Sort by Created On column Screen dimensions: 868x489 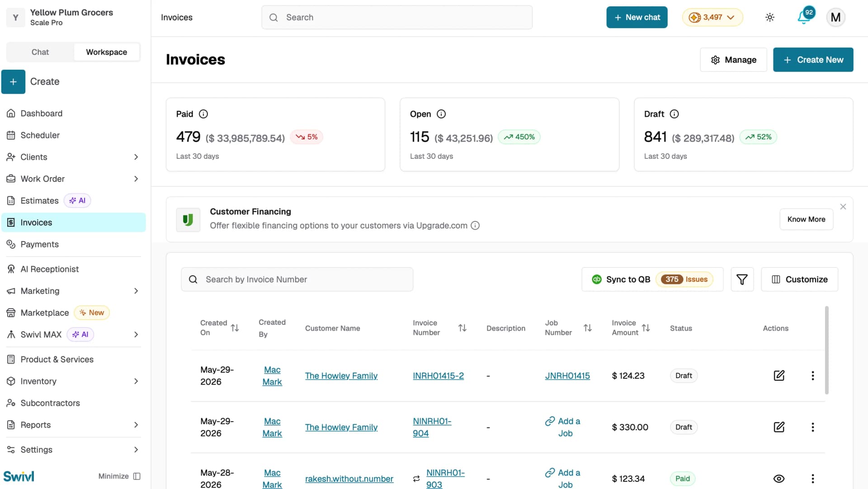pyautogui.click(x=235, y=328)
